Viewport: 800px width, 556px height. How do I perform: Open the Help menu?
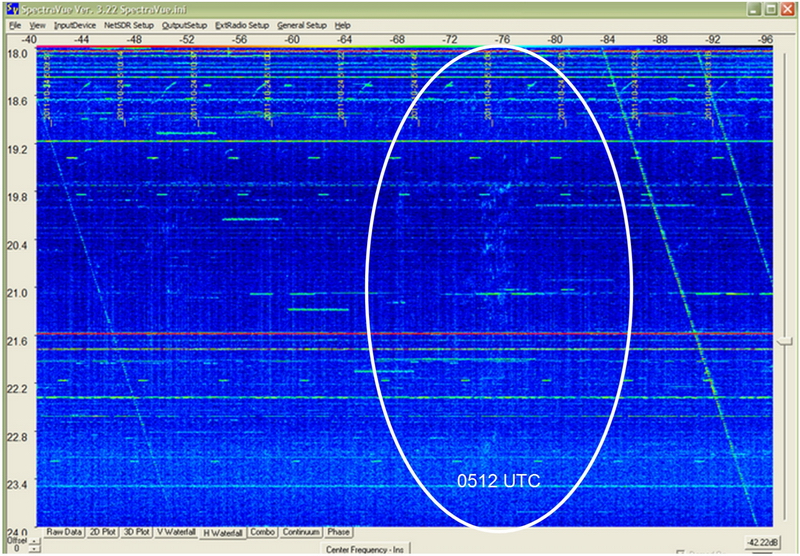click(342, 26)
